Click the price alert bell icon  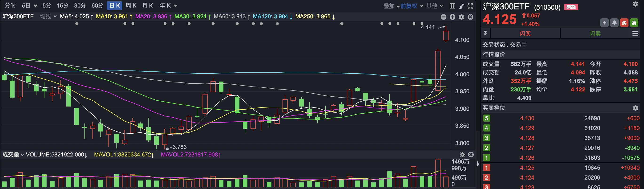pos(614,23)
